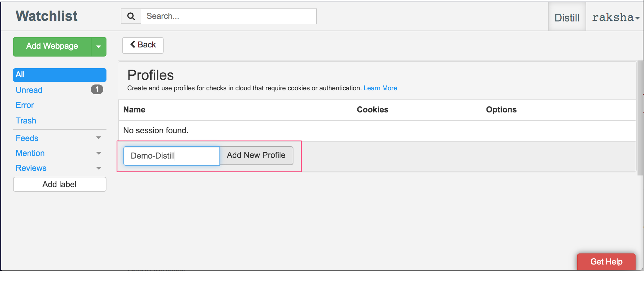
Task: Go back using the Back button
Action: coord(143,45)
